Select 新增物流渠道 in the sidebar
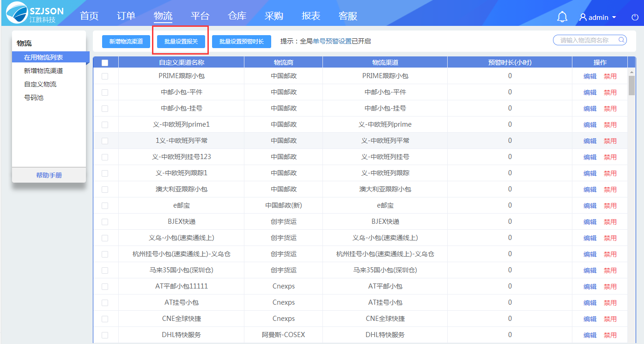This screenshot has height=344, width=644. (43, 71)
